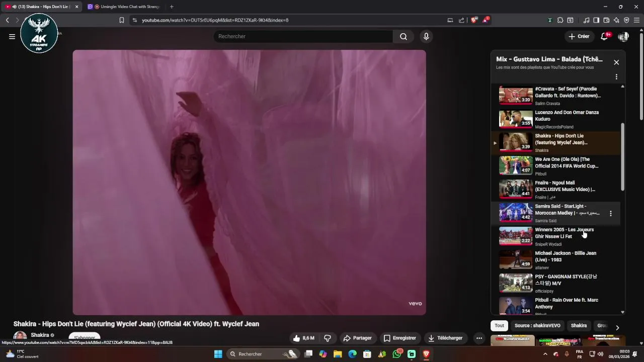This screenshot has height=362, width=644.
Task: Expand hidden system tray icons
Action: tap(545, 354)
